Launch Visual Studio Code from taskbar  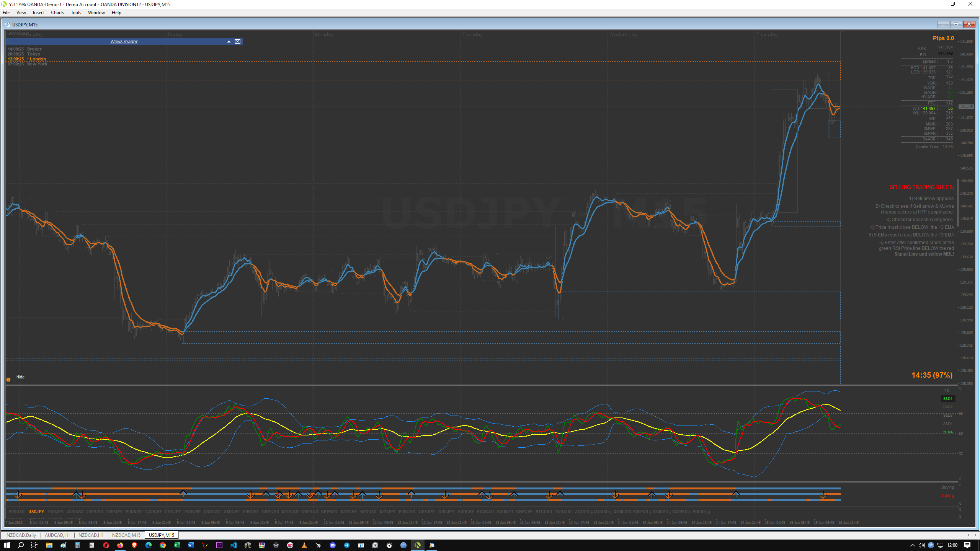pyautogui.click(x=234, y=545)
